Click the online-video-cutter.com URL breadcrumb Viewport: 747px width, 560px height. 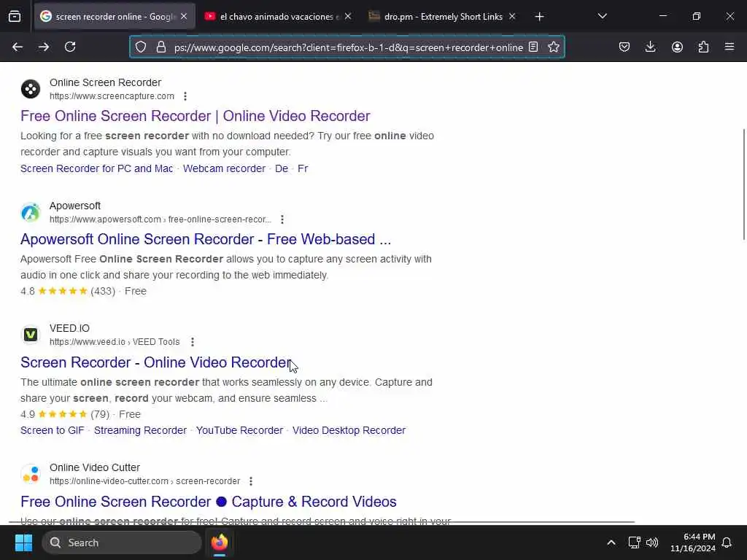(x=145, y=481)
